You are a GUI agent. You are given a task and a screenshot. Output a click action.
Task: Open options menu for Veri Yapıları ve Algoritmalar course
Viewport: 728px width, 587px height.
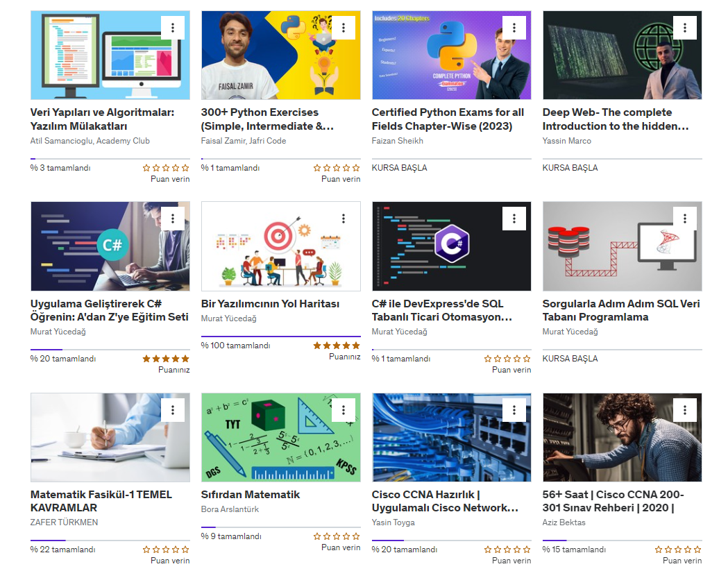click(173, 28)
